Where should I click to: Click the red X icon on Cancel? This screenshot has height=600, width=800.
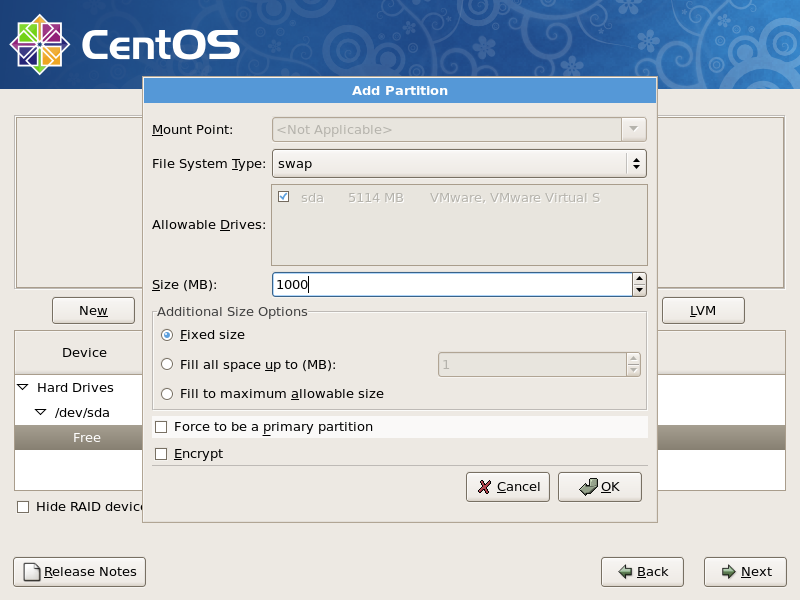[484, 487]
